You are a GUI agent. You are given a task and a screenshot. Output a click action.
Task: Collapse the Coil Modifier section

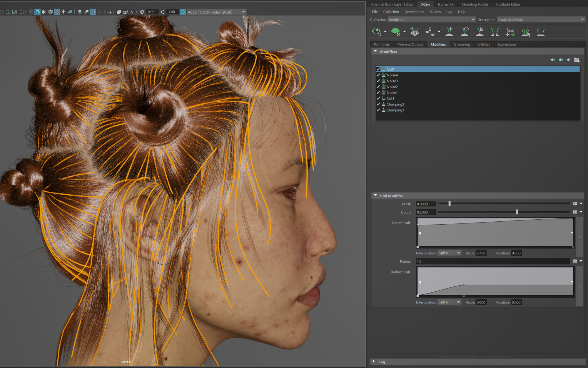(375, 195)
